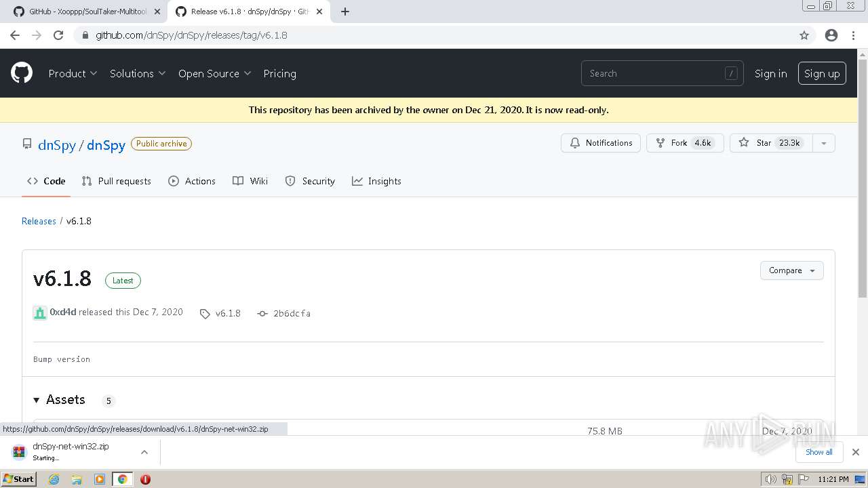
Task: Click the taskbar clock 11:21 PM
Action: tap(833, 479)
